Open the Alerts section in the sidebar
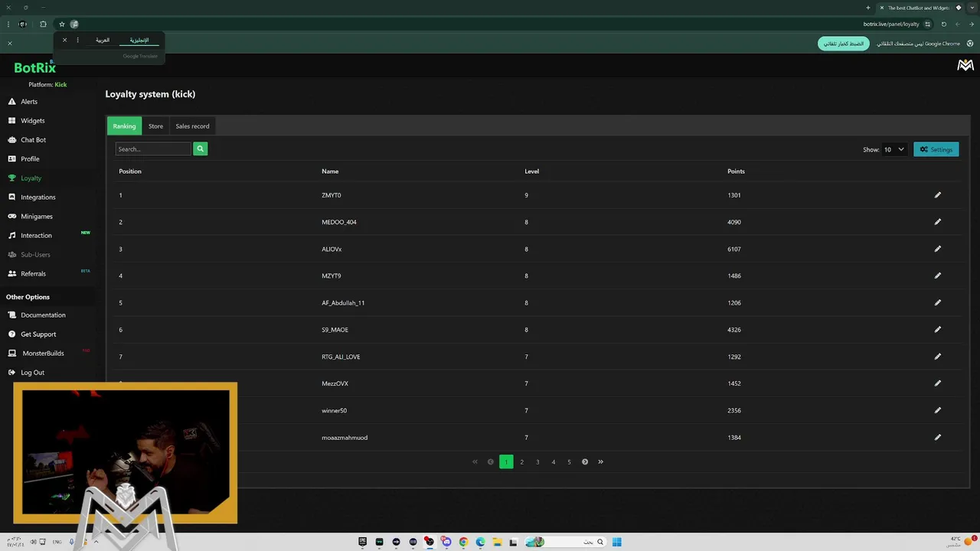 (29, 102)
